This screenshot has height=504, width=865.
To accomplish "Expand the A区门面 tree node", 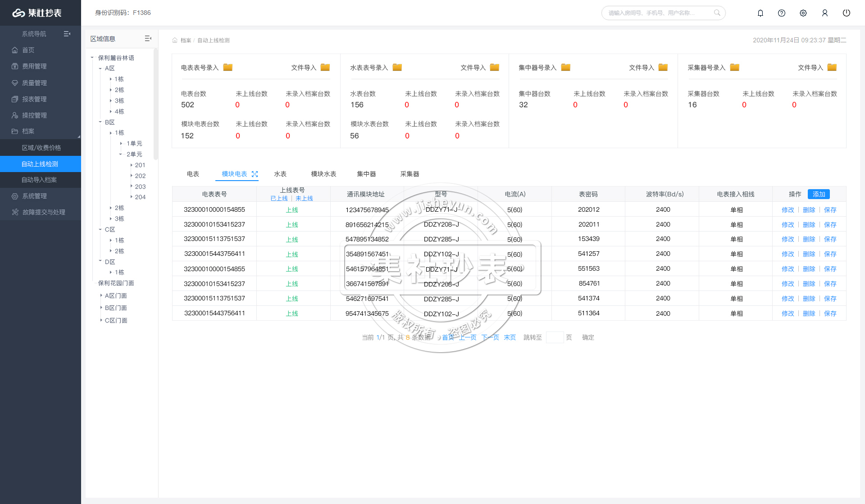I will pyautogui.click(x=101, y=295).
